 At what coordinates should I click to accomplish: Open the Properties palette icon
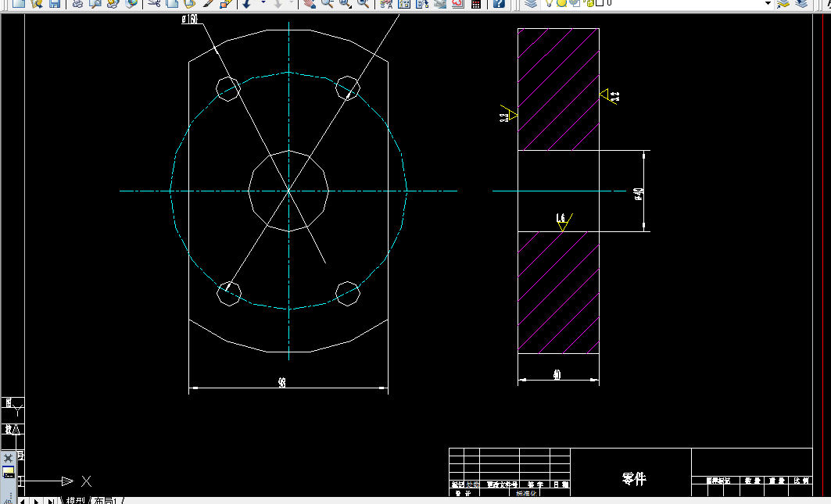point(386,3)
